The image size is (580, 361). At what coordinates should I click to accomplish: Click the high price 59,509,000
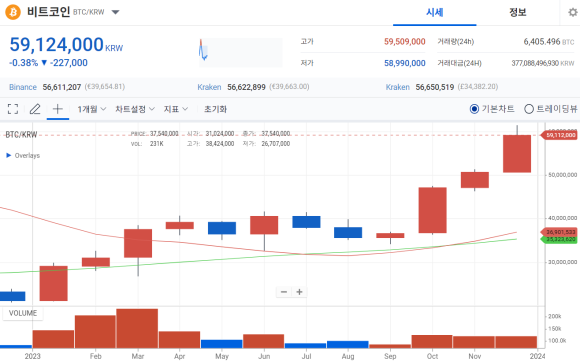tap(405, 42)
